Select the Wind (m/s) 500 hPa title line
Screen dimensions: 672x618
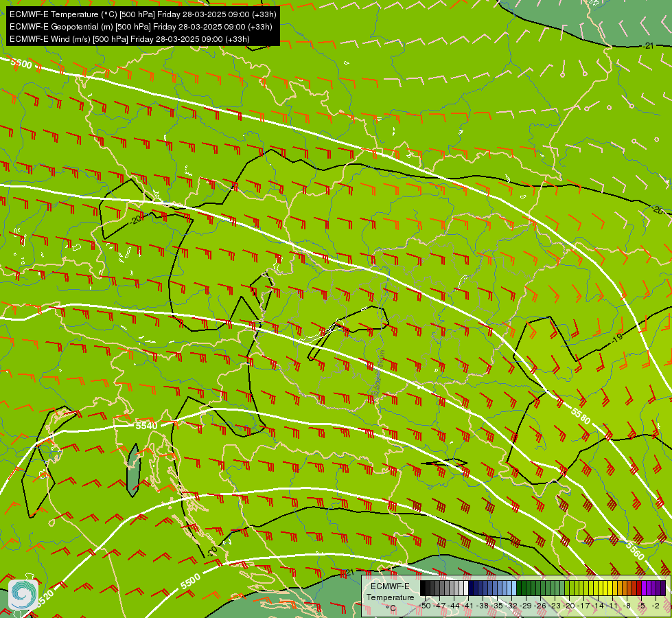point(130,39)
